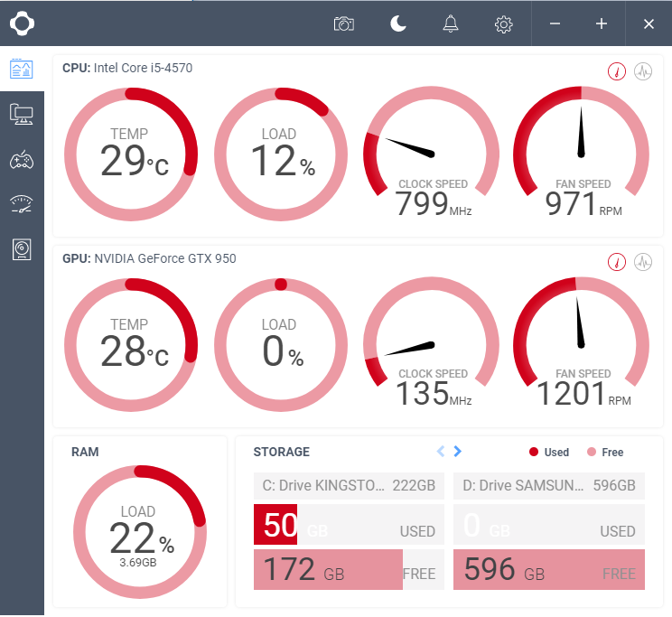This screenshot has height=617, width=672.
Task: Click CPU pulse graph icon
Action: point(643,71)
